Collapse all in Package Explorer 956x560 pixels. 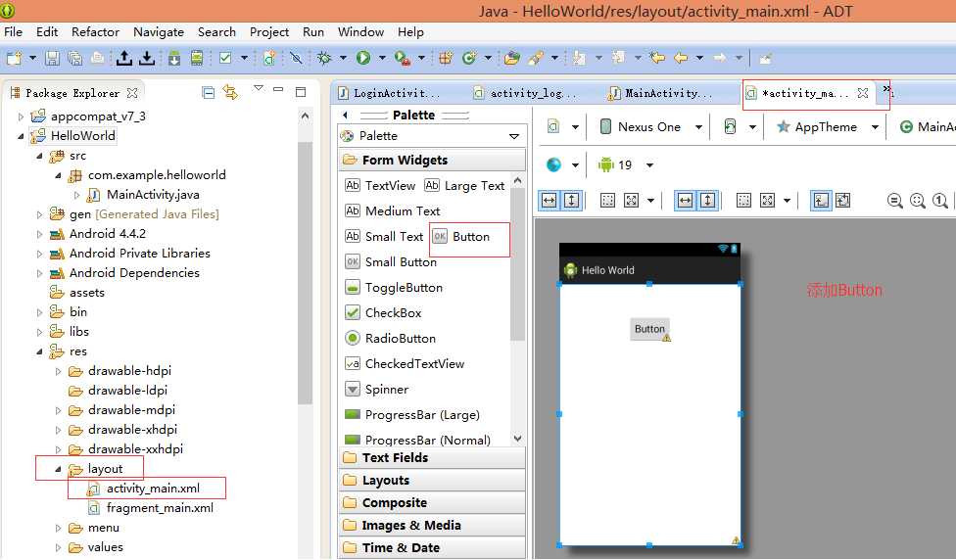(x=208, y=93)
